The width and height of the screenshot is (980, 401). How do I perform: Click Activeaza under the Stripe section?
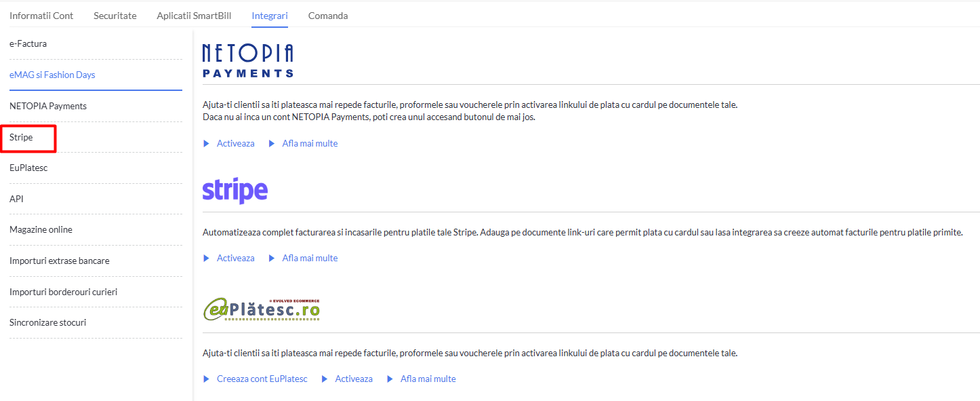[x=236, y=259]
